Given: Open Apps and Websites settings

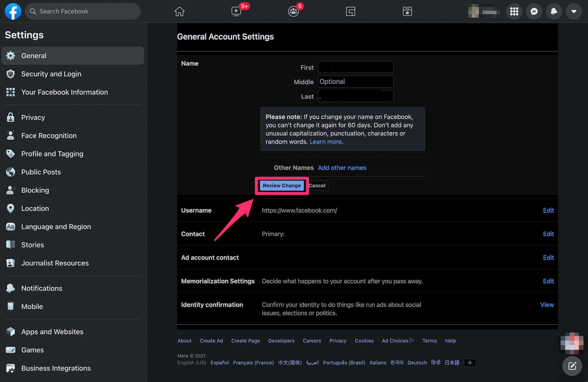Looking at the screenshot, I should click(73, 332).
